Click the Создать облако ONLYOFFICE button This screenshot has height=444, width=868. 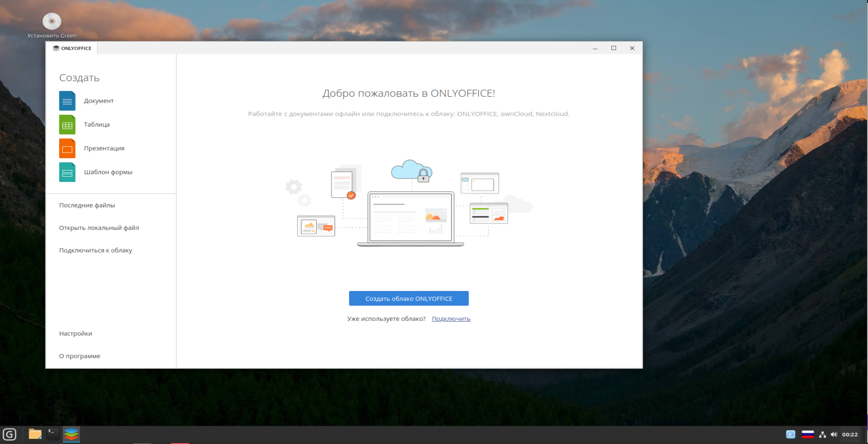click(x=409, y=299)
